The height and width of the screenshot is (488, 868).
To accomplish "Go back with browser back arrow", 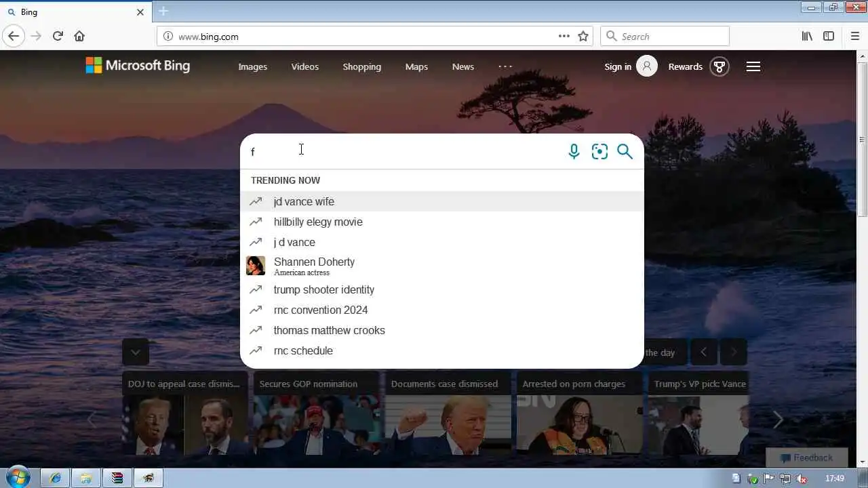I will pyautogui.click(x=14, y=36).
